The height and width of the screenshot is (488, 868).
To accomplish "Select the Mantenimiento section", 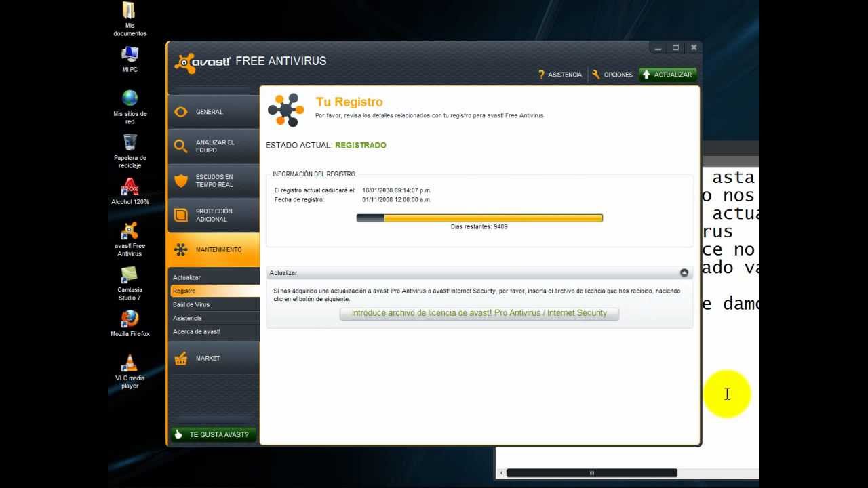I will [x=214, y=249].
